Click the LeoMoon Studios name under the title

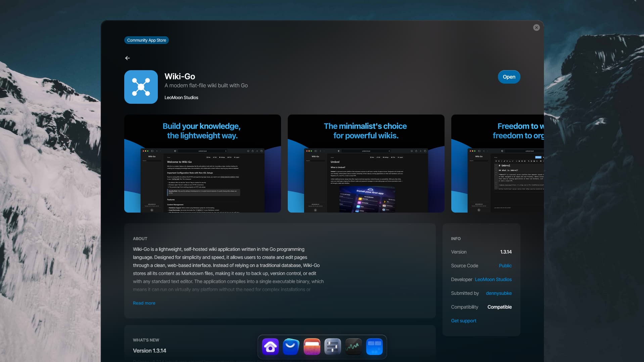click(181, 98)
